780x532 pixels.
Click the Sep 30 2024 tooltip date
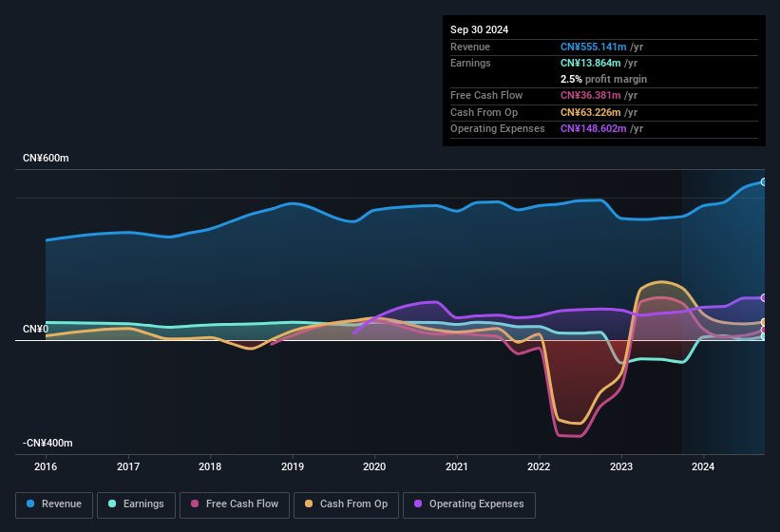[x=480, y=29]
